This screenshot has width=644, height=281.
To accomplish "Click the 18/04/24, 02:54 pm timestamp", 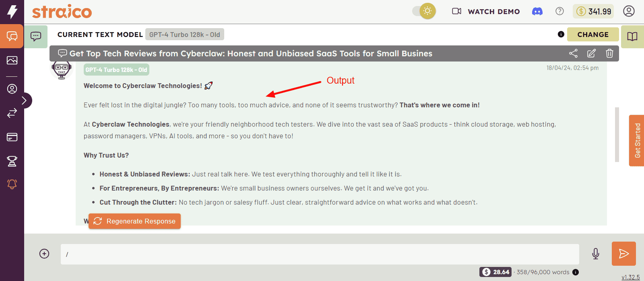I will pyautogui.click(x=572, y=68).
